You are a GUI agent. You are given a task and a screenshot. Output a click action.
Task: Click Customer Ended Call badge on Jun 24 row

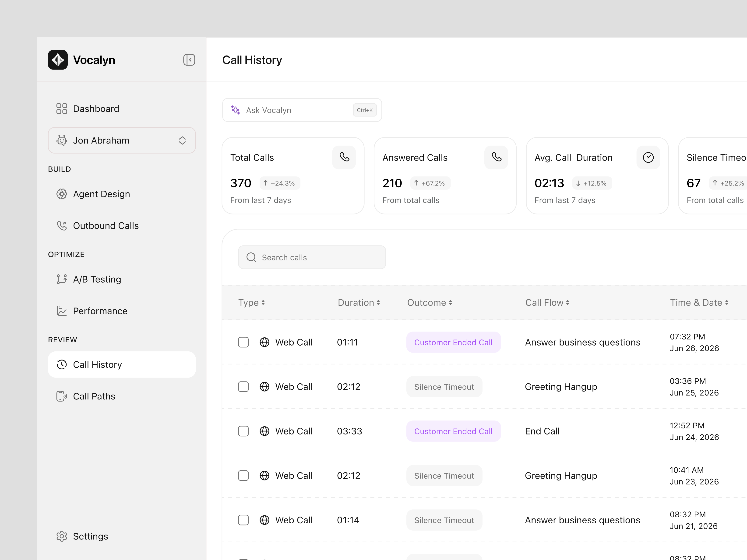454,431
